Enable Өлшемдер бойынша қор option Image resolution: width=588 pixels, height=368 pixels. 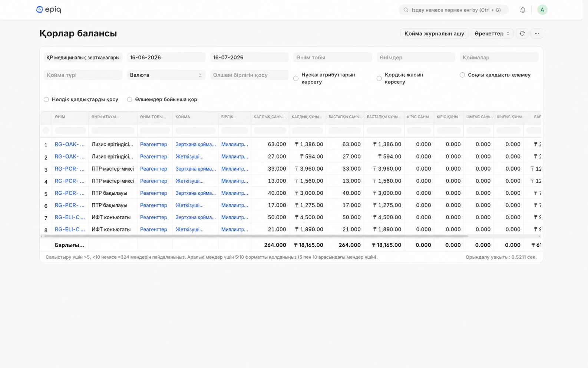(129, 99)
